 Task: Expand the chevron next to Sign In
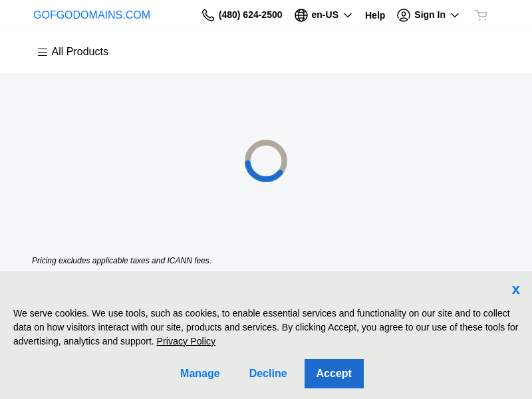[x=455, y=15]
